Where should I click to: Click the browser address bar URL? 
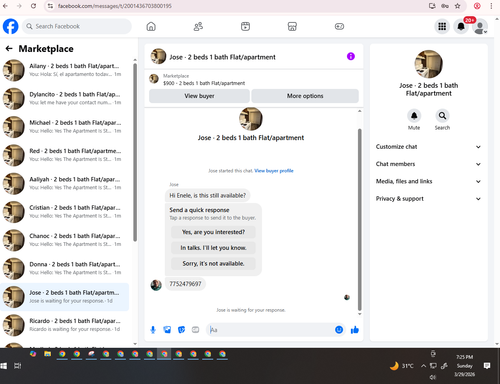click(x=115, y=6)
